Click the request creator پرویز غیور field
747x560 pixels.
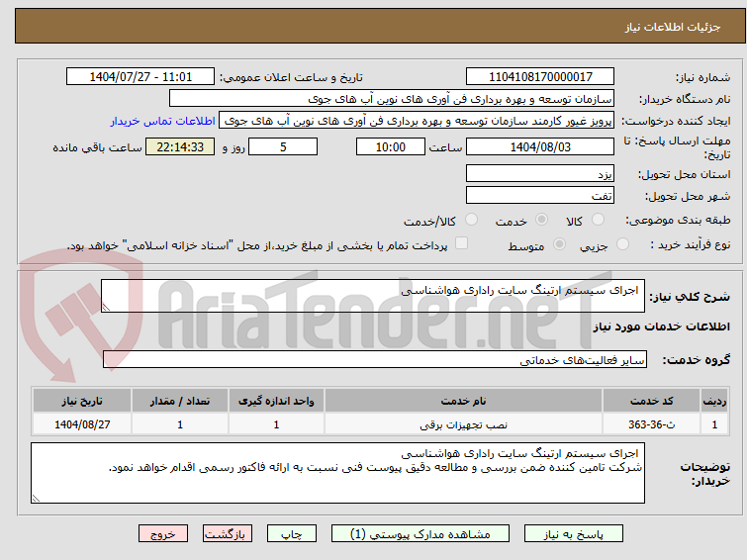pyautogui.click(x=417, y=121)
